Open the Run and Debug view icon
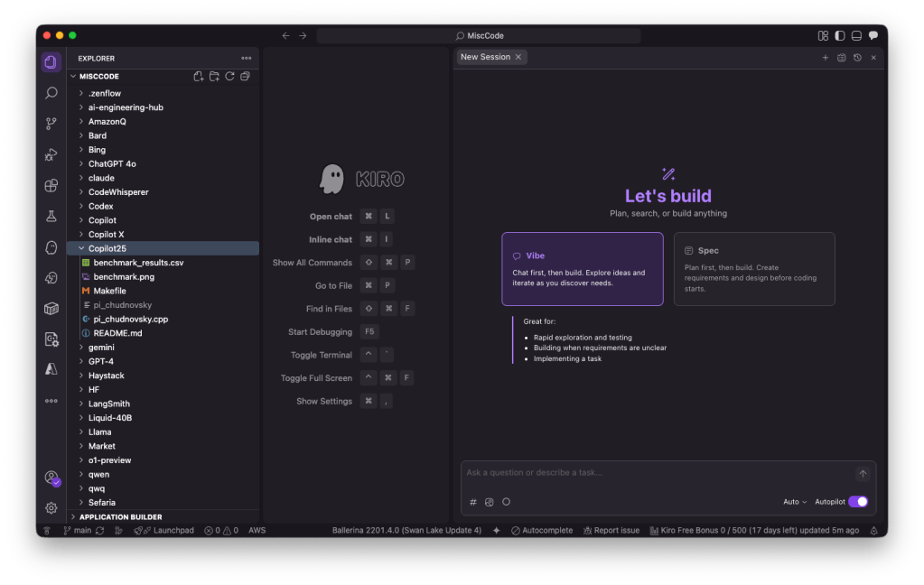The width and height of the screenshot is (924, 585). coord(51,154)
